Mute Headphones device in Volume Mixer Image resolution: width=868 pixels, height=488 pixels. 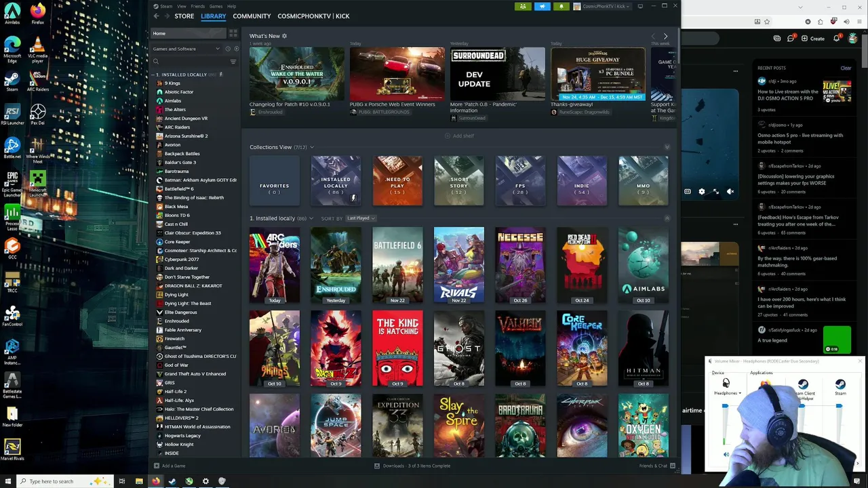click(x=726, y=454)
